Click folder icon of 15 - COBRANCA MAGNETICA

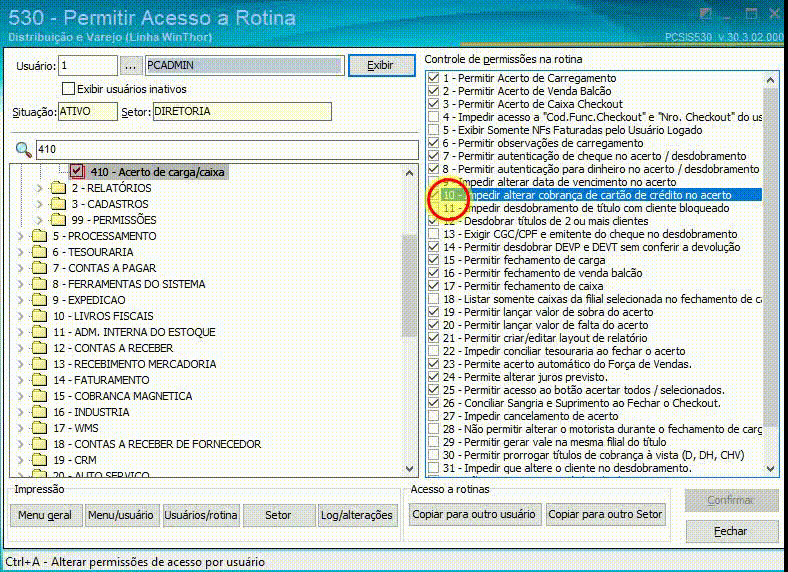point(39,396)
